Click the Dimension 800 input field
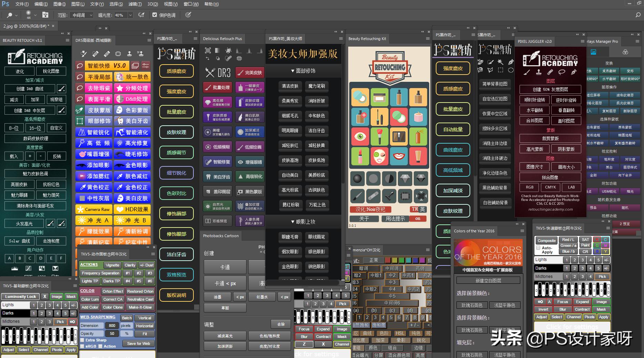This screenshot has height=358, width=644. [x=112, y=326]
